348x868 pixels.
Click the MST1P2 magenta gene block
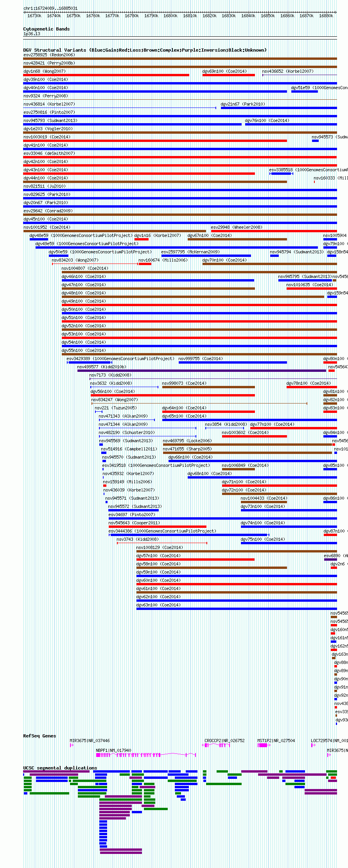click(263, 745)
